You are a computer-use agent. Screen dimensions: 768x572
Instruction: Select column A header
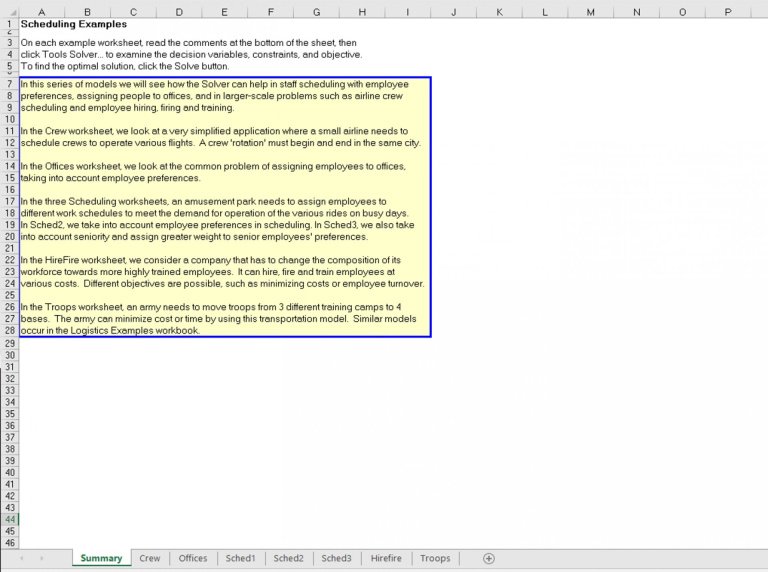(41, 12)
